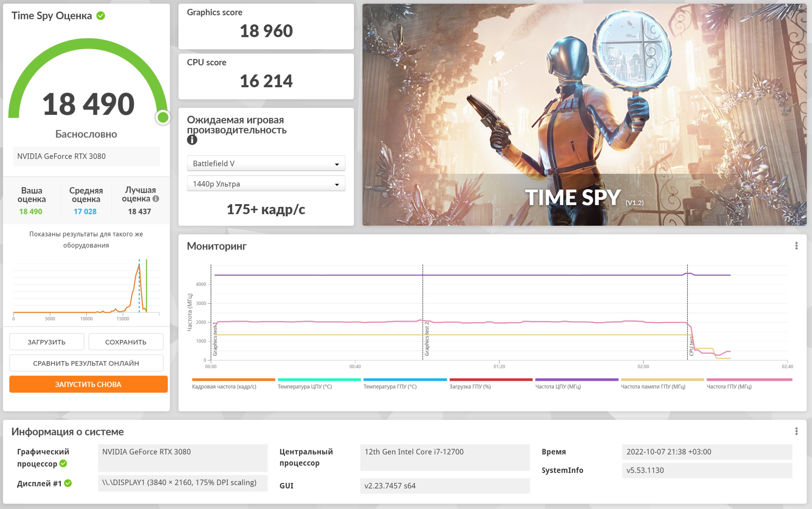This screenshot has height=509, width=812.
Task: Open Информация о системе three-dot menu
Action: 796,431
